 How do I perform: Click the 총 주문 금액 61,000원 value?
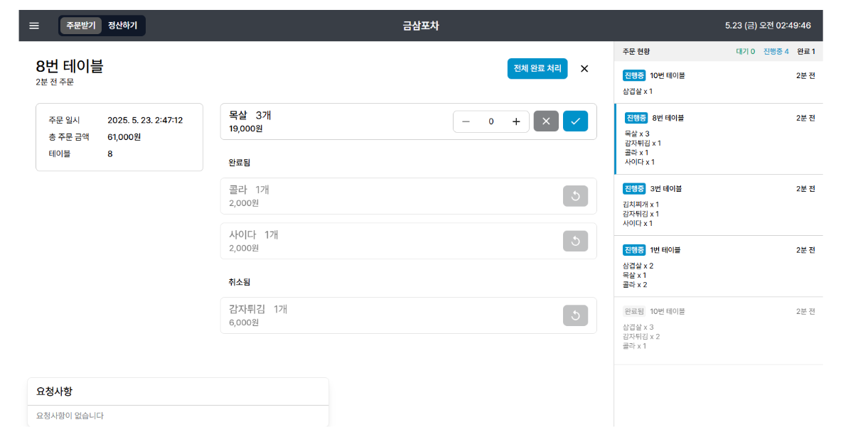click(124, 137)
